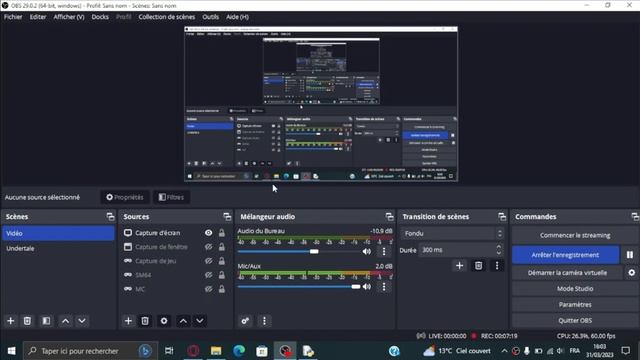
Task: Select the Undertale scene
Action: (x=58, y=248)
